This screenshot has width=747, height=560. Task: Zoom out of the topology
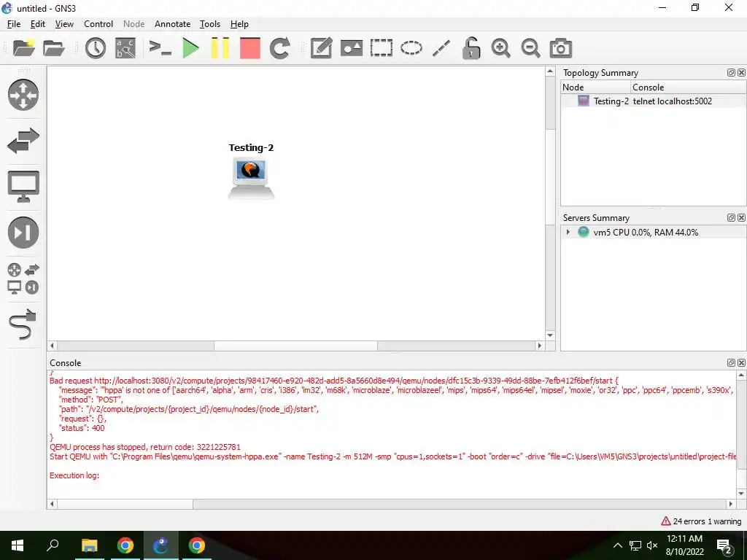click(x=530, y=48)
